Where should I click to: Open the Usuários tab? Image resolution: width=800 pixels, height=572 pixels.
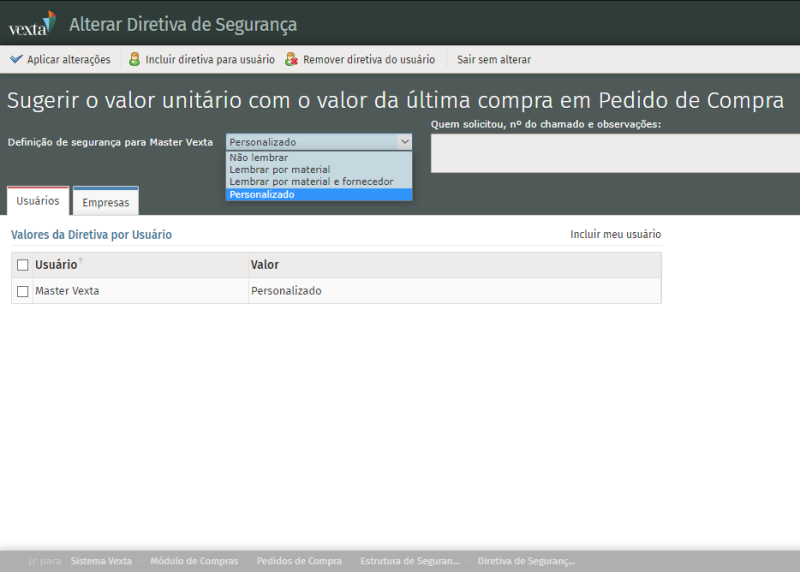pos(38,201)
